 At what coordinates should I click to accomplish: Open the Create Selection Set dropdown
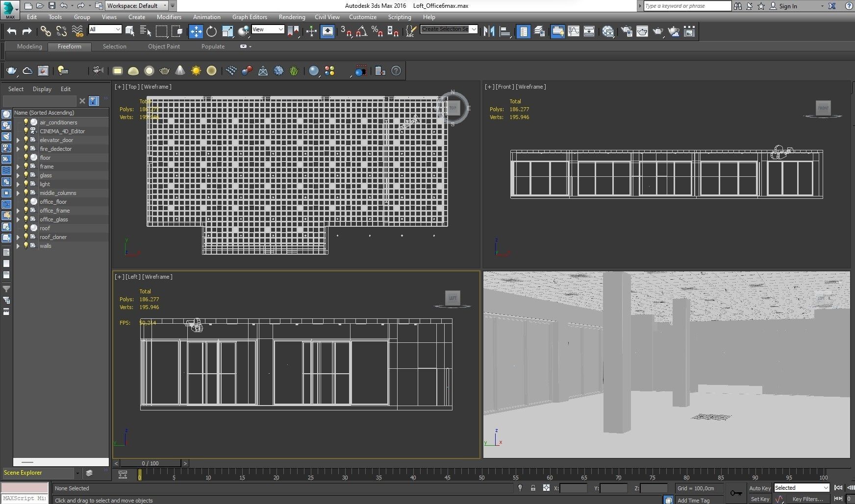[x=449, y=29]
